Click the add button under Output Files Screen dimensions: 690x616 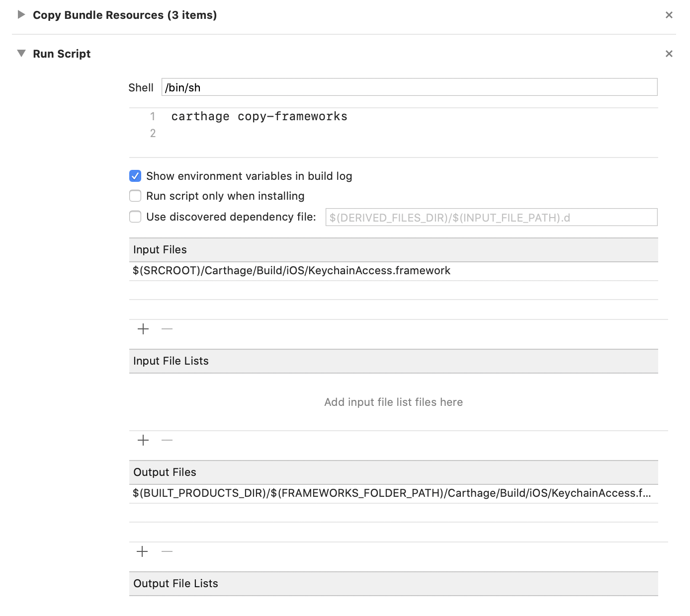point(143,551)
